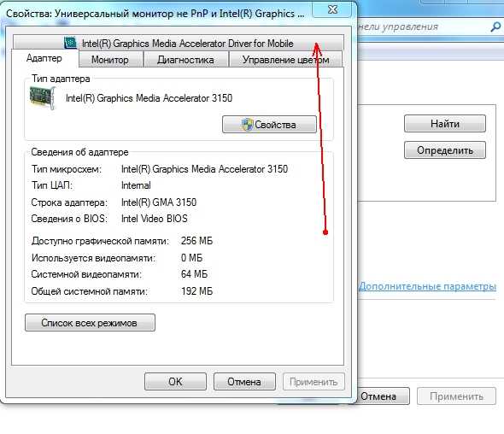Image resolution: width=504 pixels, height=434 pixels.
Task: Select shared system memory value 192 МБ
Action: (x=196, y=291)
